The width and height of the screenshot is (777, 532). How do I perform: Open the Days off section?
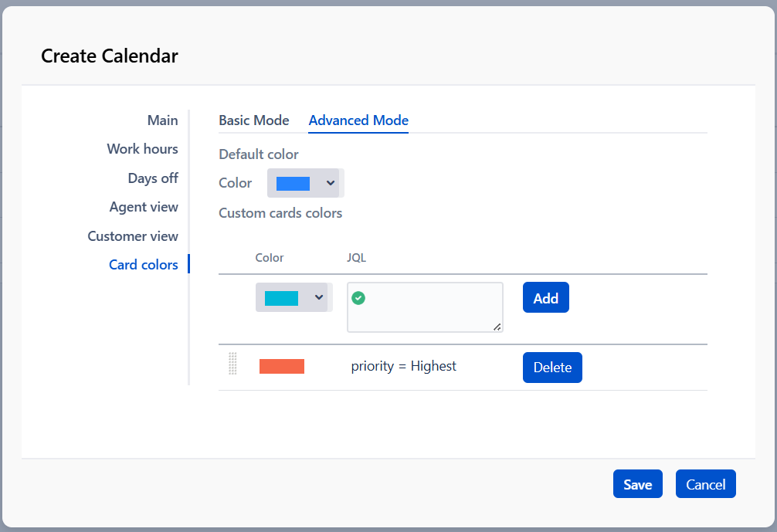153,178
